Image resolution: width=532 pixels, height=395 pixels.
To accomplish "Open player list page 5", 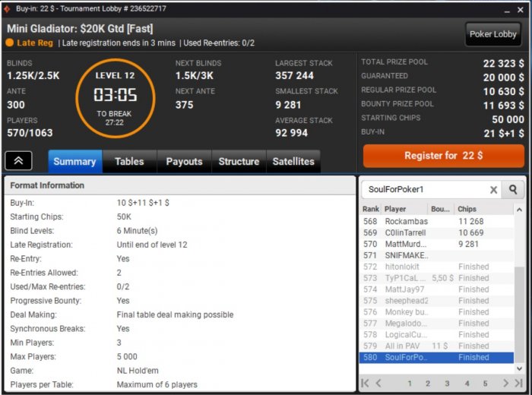I will coord(485,384).
